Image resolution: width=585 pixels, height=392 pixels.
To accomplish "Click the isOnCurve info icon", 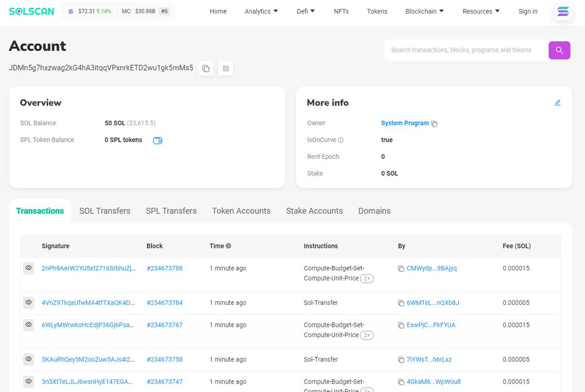I will (x=341, y=140).
